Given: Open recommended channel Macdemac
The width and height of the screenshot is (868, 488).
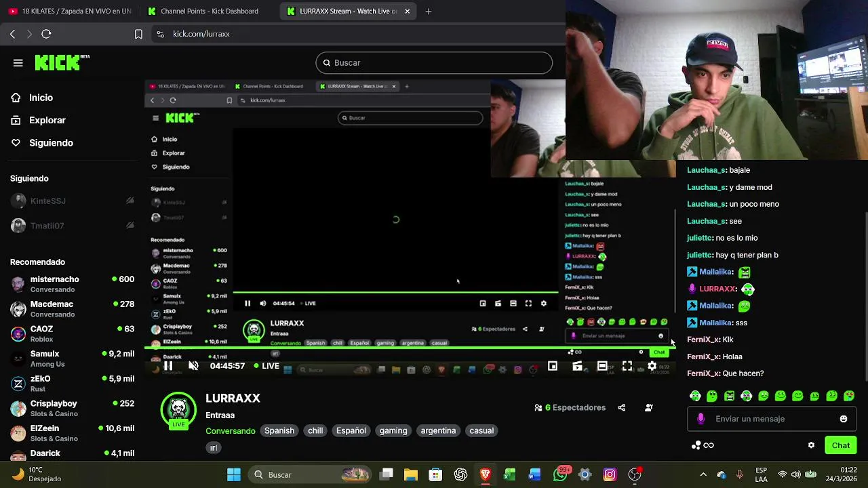Looking at the screenshot, I should 71,309.
